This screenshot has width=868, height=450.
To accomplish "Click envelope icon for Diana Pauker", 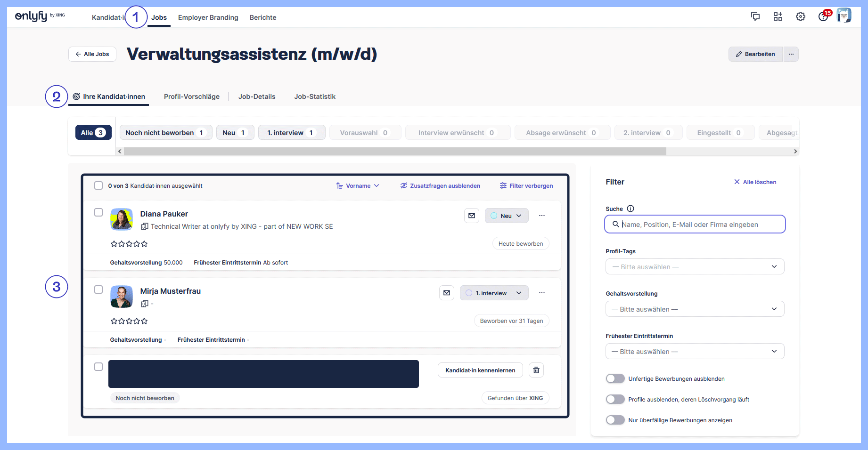I will click(x=472, y=216).
